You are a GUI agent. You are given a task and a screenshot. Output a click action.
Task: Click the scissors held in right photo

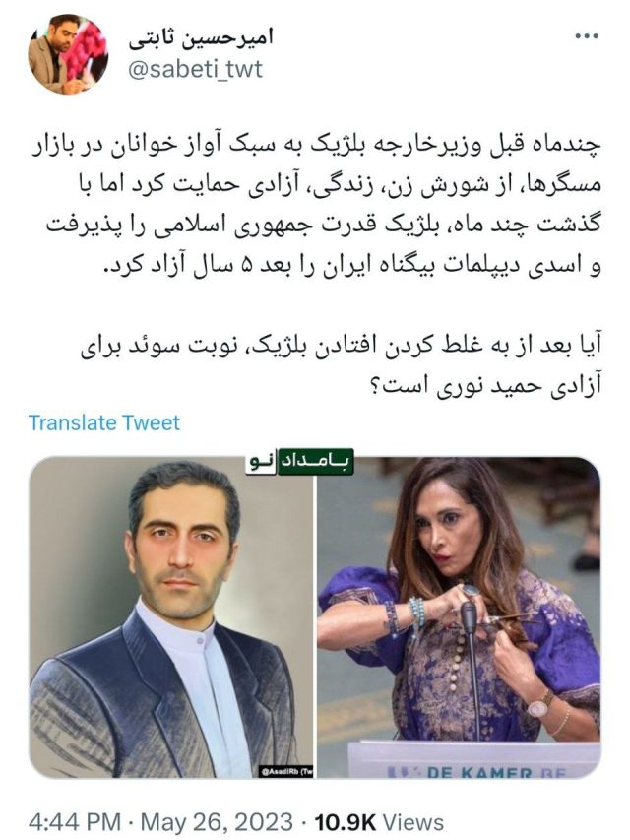(509, 619)
